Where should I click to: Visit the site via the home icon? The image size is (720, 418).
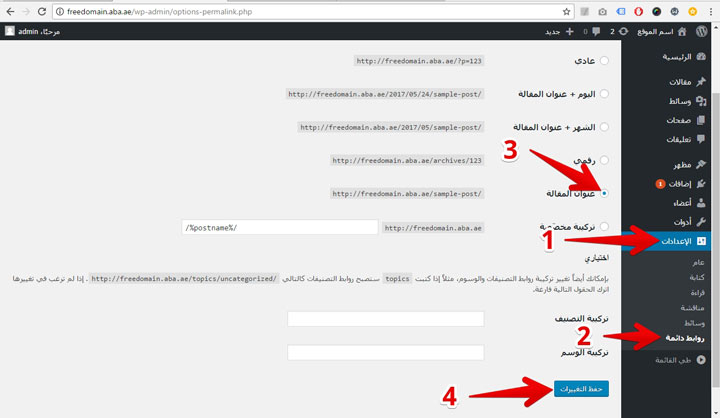[x=682, y=32]
